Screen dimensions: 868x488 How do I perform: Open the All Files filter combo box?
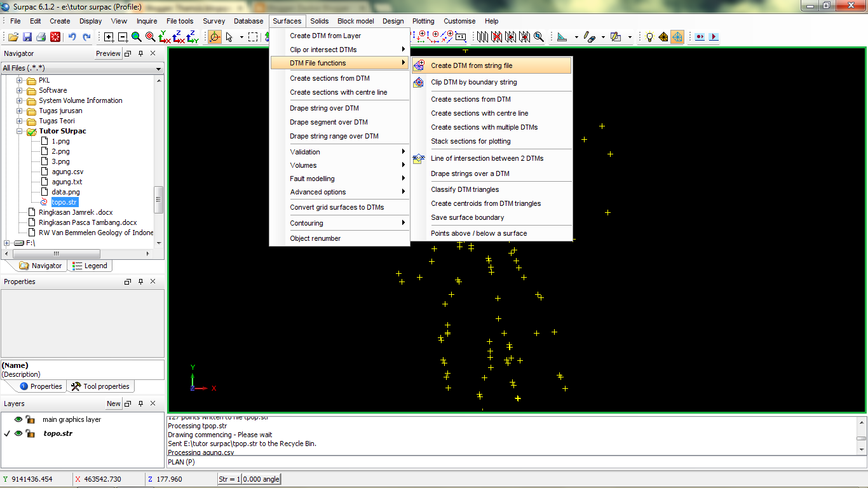tap(83, 68)
